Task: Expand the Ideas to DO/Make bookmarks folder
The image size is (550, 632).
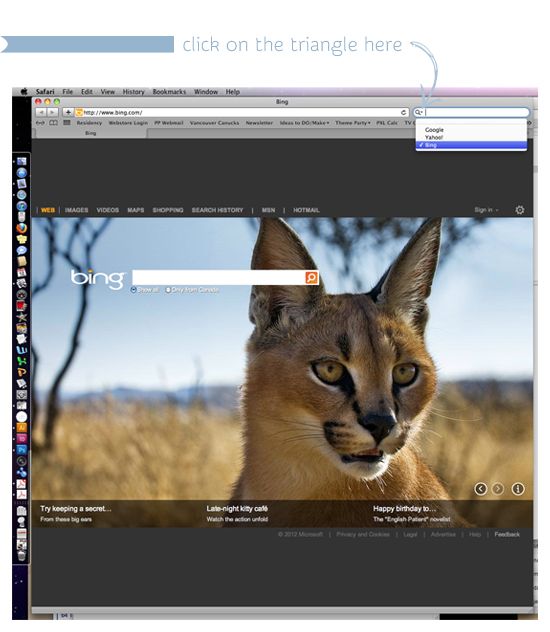Action: pyautogui.click(x=304, y=123)
